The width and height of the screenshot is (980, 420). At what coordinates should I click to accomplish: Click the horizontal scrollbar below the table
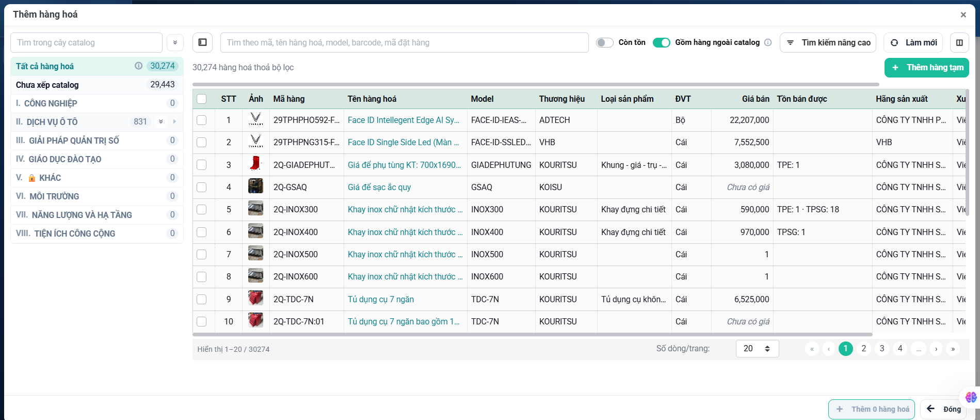point(533,334)
